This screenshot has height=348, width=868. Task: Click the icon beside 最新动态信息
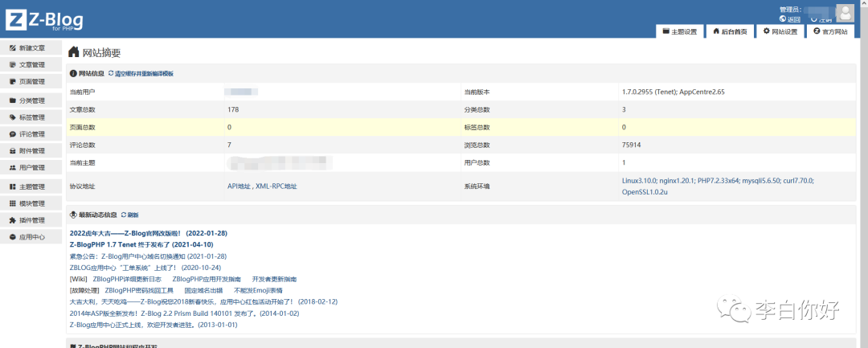73,215
